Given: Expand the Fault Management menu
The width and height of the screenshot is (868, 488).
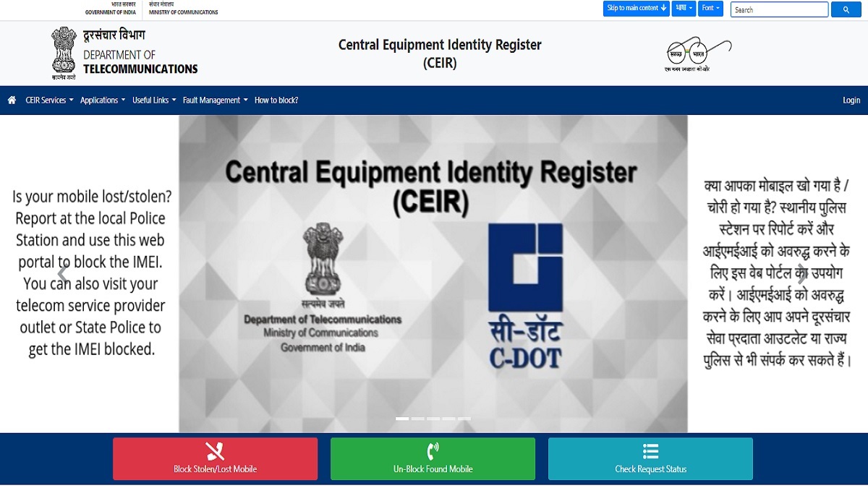Looking at the screenshot, I should pos(216,100).
